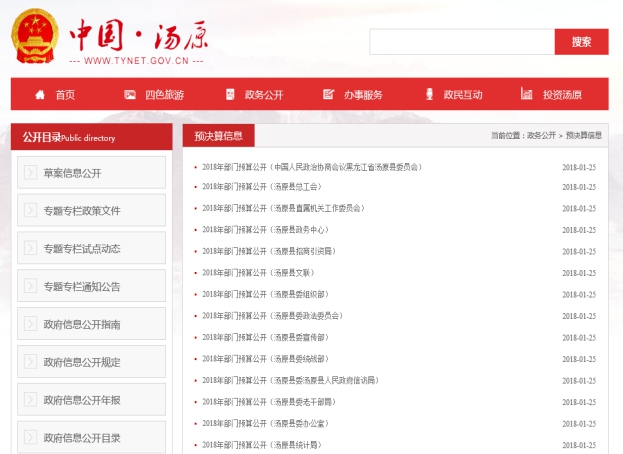Click the home icon beside 首页
The height and width of the screenshot is (454, 623).
40,95
